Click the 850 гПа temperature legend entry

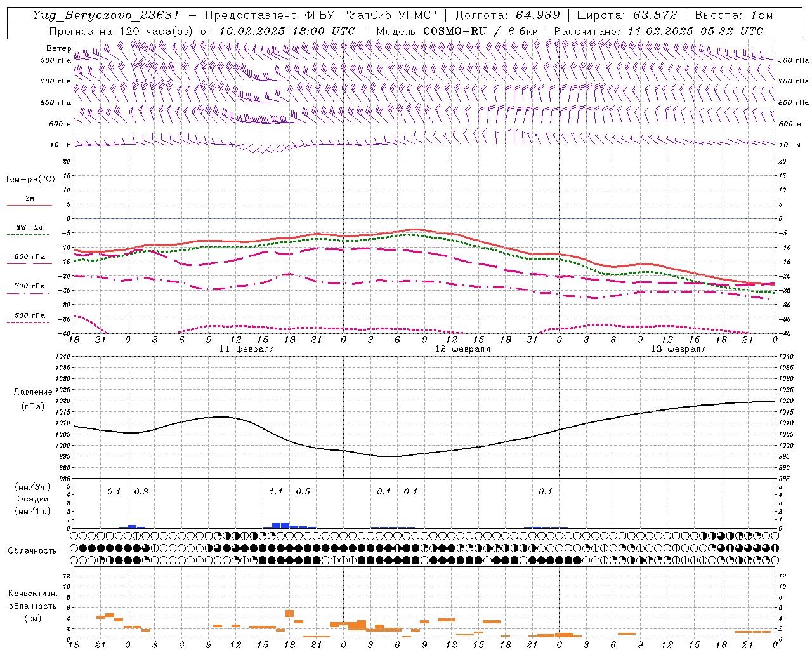30,257
